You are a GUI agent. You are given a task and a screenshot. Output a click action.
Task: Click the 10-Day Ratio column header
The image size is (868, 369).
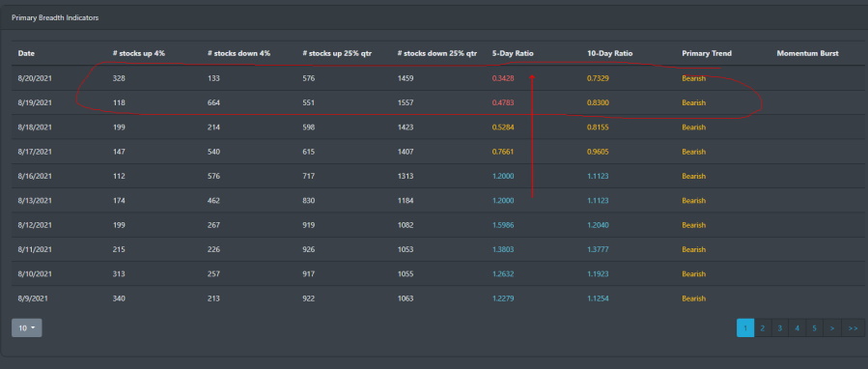(x=609, y=54)
